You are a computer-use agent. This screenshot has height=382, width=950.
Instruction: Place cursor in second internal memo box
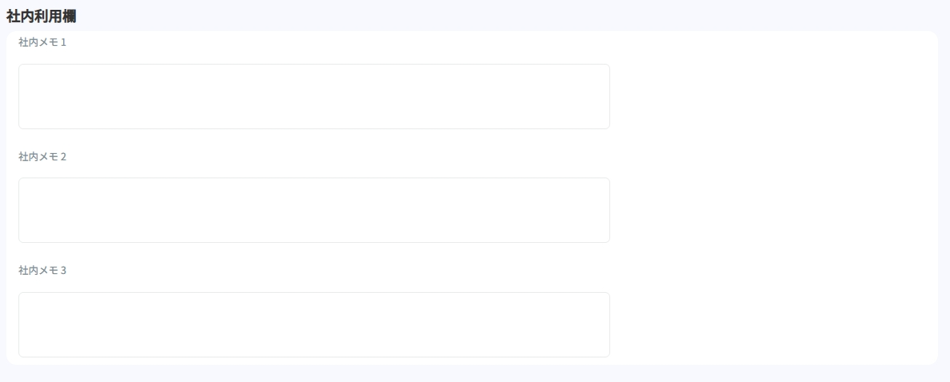[x=314, y=210]
